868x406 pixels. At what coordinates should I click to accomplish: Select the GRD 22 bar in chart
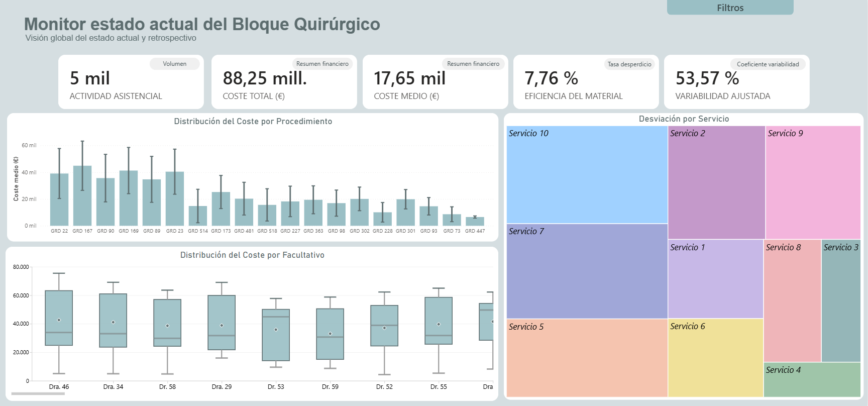coord(59,200)
